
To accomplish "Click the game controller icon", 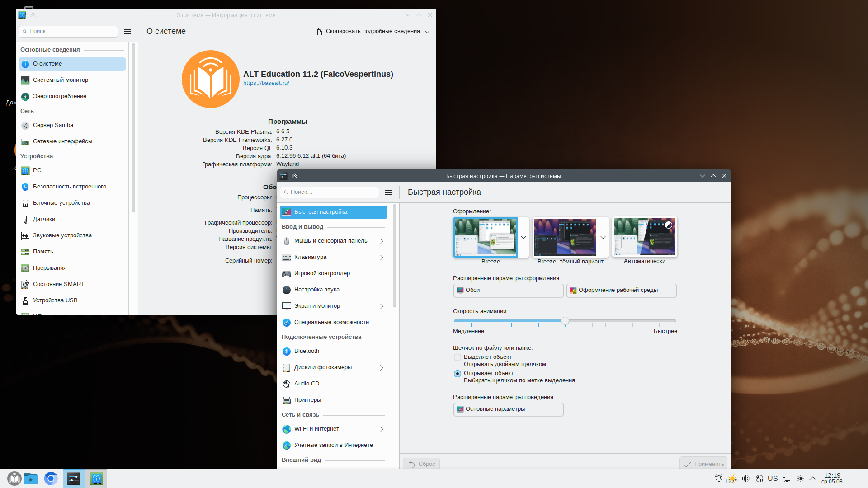I will (x=287, y=274).
